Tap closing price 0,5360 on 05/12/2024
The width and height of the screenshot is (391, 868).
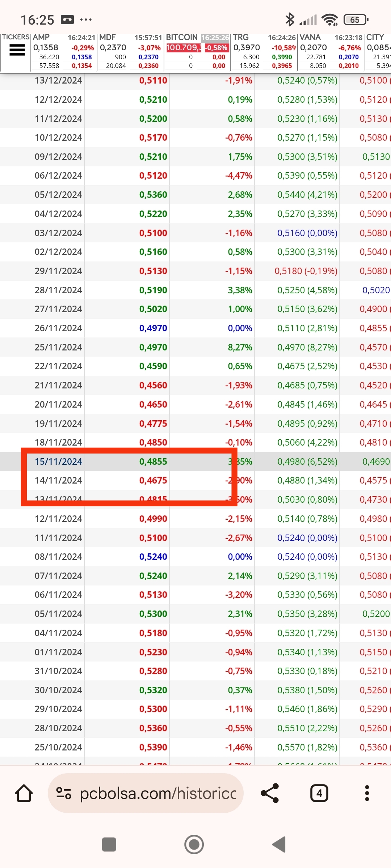(153, 195)
